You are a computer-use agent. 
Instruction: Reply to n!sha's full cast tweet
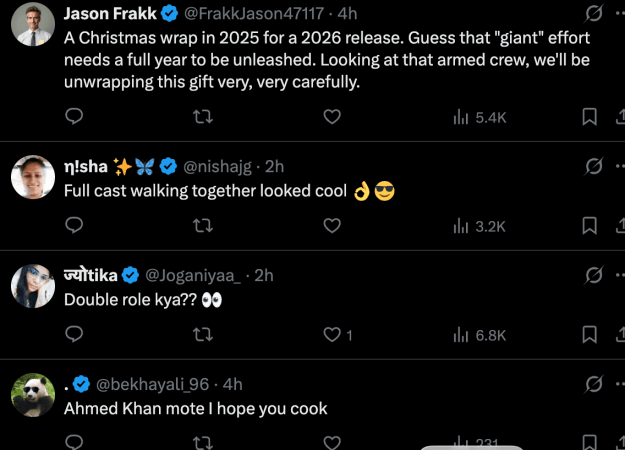(x=73, y=226)
